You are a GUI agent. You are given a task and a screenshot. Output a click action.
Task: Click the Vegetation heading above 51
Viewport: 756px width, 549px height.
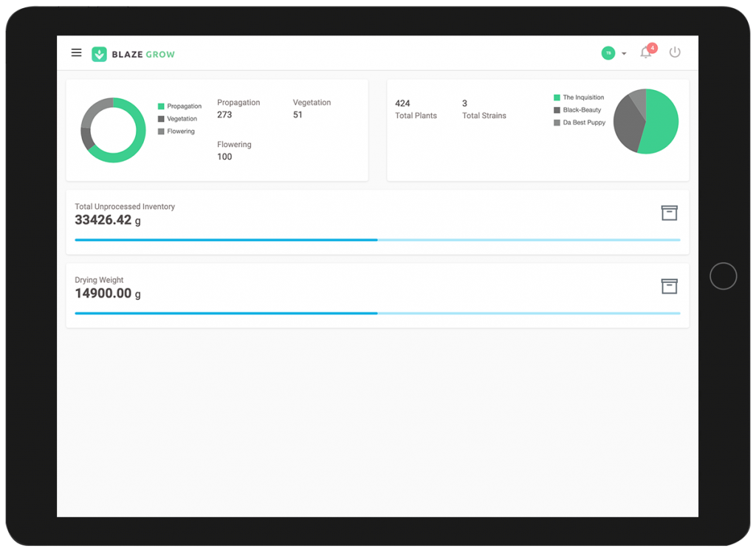click(x=312, y=102)
